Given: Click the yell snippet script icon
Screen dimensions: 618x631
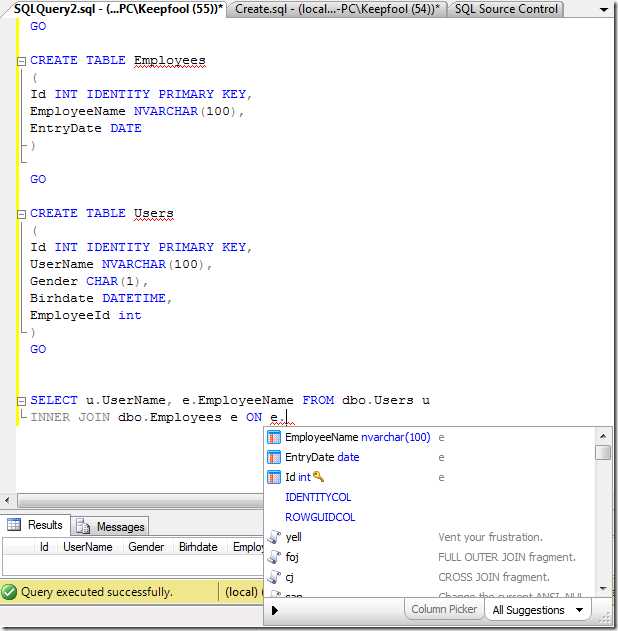Looking at the screenshot, I should pyautogui.click(x=274, y=537).
